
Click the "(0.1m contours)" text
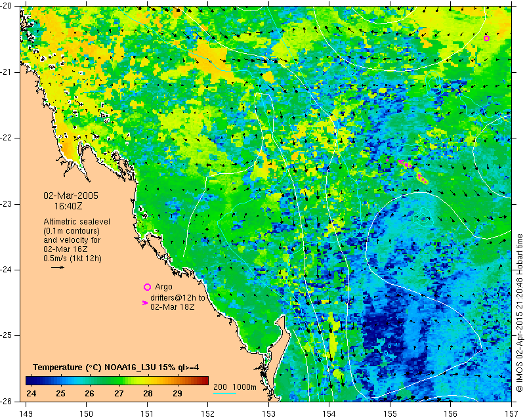click(72, 231)
